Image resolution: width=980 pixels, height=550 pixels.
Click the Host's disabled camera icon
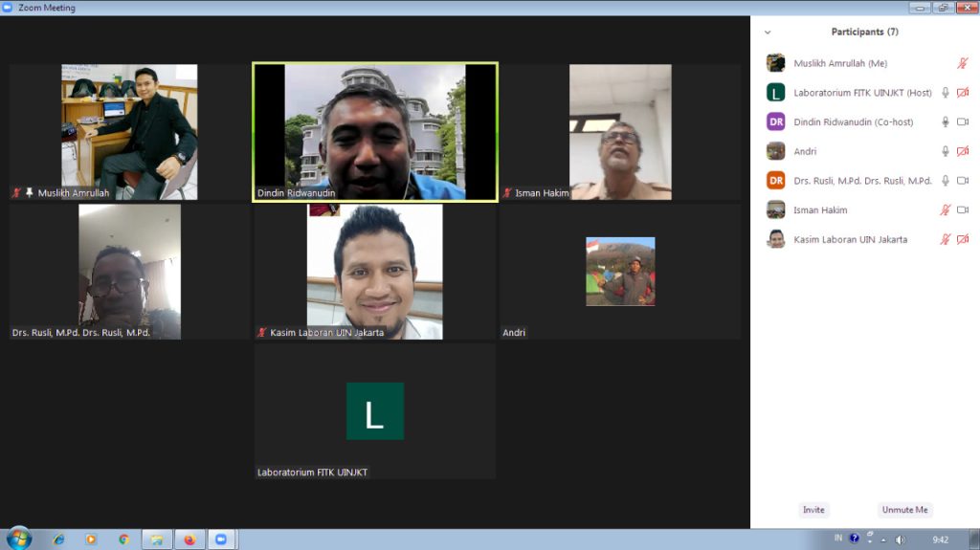point(963,93)
